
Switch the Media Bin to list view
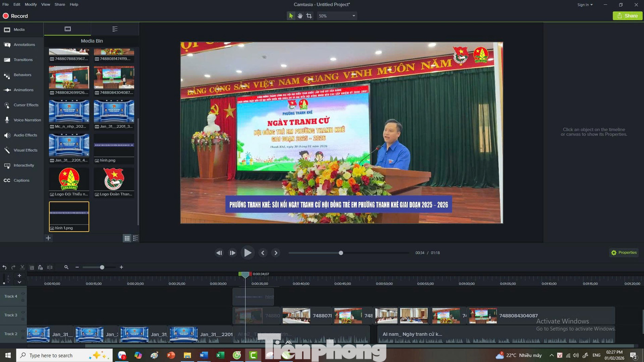coord(135,238)
